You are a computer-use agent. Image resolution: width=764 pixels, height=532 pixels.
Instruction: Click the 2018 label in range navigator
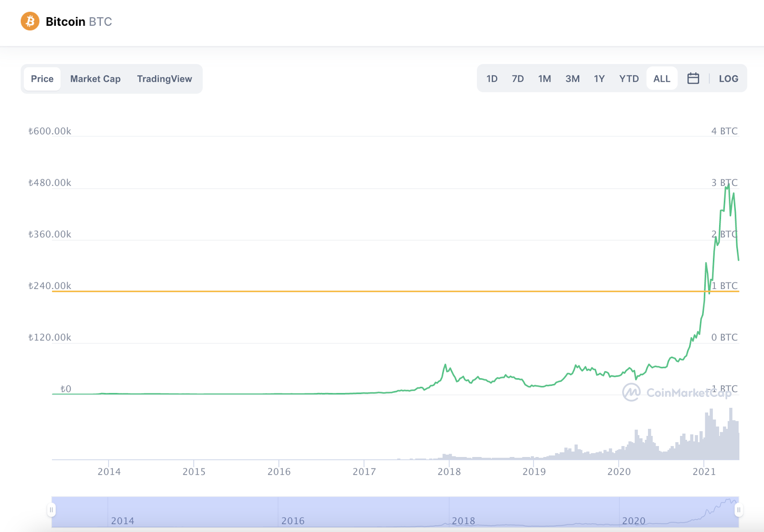click(463, 521)
